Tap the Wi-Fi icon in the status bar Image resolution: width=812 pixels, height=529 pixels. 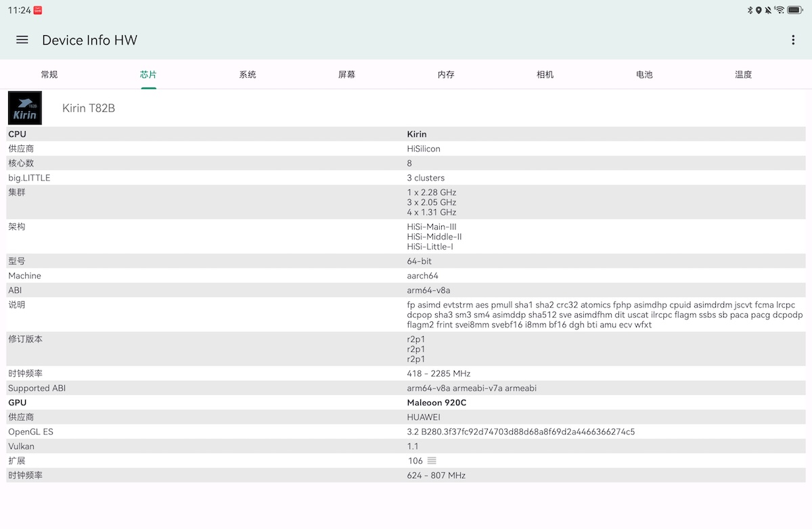point(780,10)
